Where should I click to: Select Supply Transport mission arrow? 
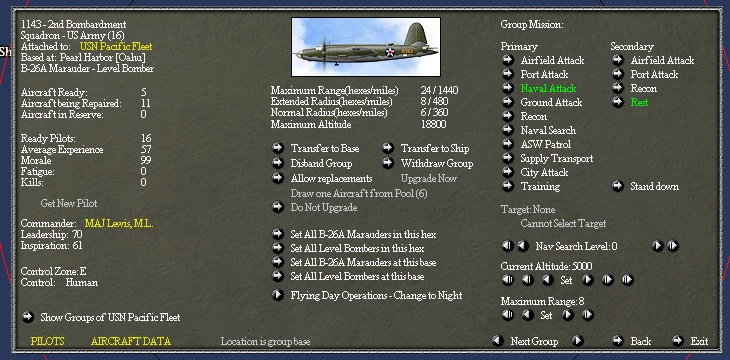point(507,158)
